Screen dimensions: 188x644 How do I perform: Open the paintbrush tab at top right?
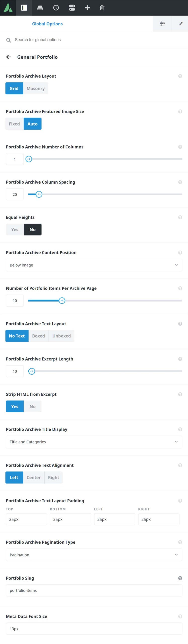180,24
